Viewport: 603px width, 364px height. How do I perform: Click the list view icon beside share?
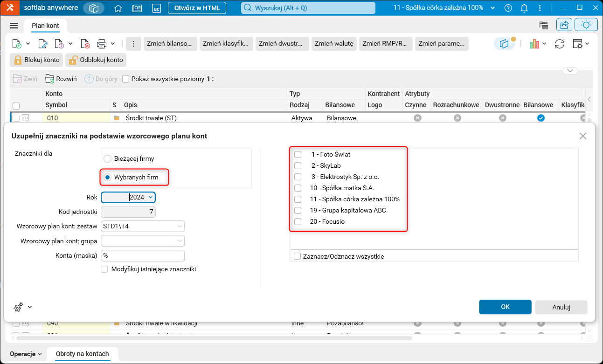(543, 26)
